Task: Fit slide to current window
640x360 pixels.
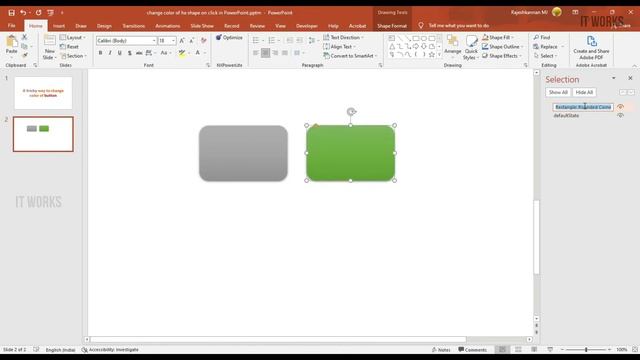Action: 635,349
